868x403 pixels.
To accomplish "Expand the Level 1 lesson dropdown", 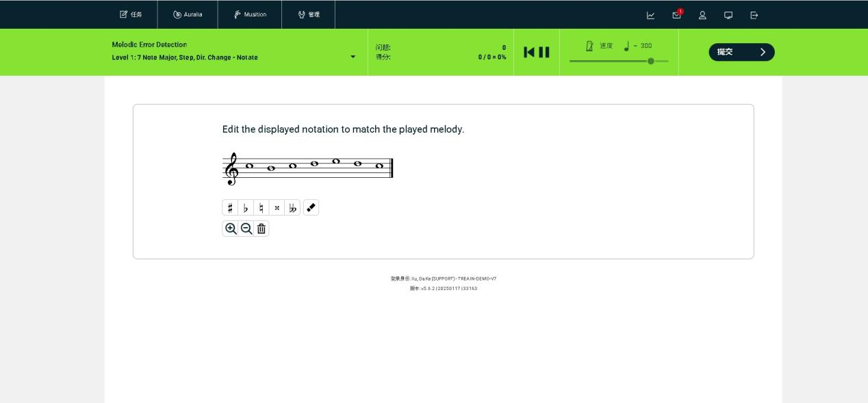I will pyautogui.click(x=353, y=57).
